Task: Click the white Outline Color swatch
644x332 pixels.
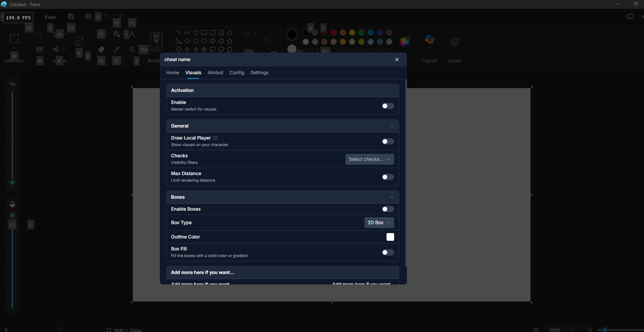Action: tap(390, 237)
